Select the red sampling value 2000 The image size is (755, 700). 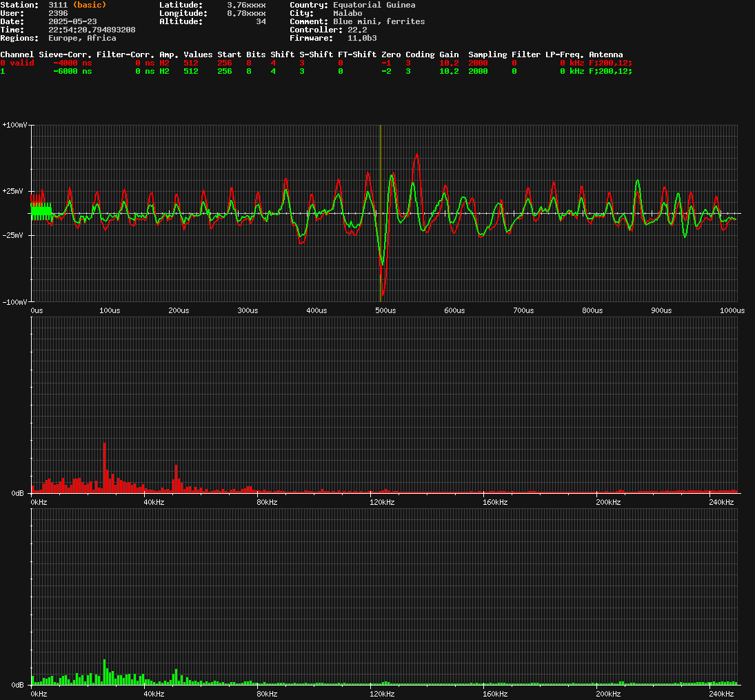(478, 63)
